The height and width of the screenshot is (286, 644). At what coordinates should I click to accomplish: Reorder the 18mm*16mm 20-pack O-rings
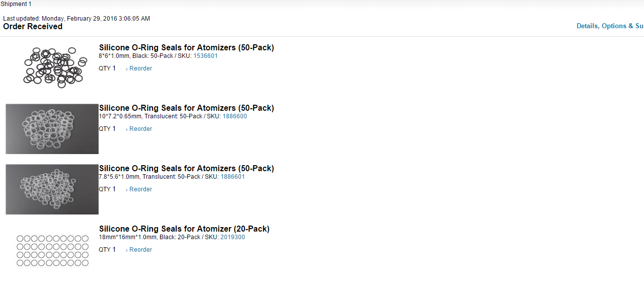tap(139, 250)
